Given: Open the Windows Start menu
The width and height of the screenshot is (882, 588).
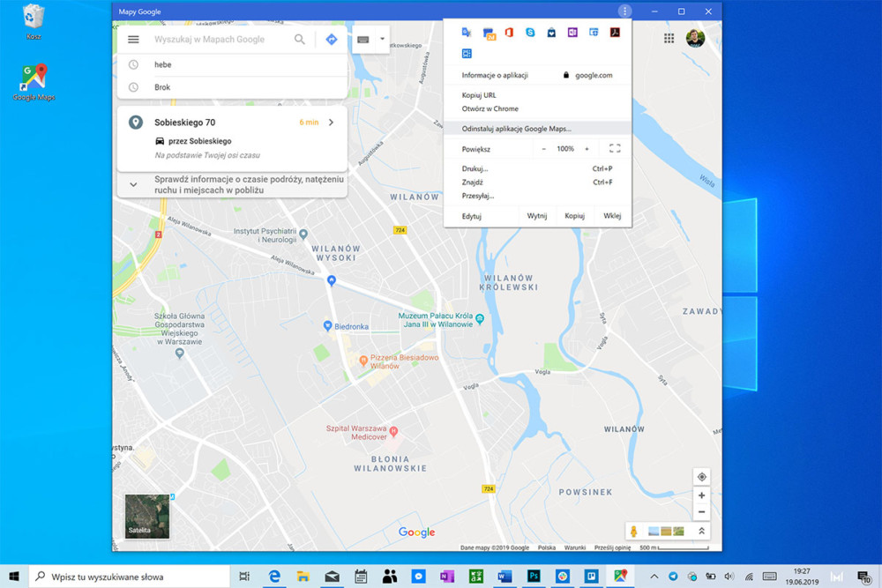Looking at the screenshot, I should 14,577.
